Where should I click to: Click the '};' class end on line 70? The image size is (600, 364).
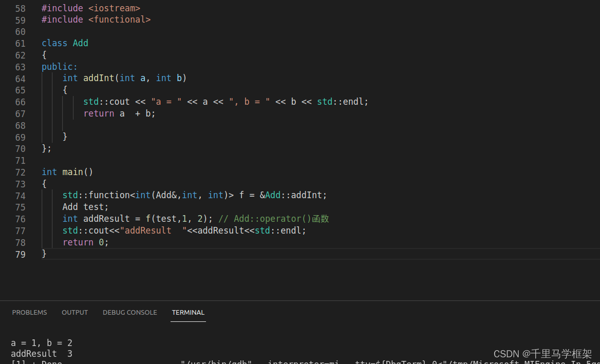pos(46,148)
